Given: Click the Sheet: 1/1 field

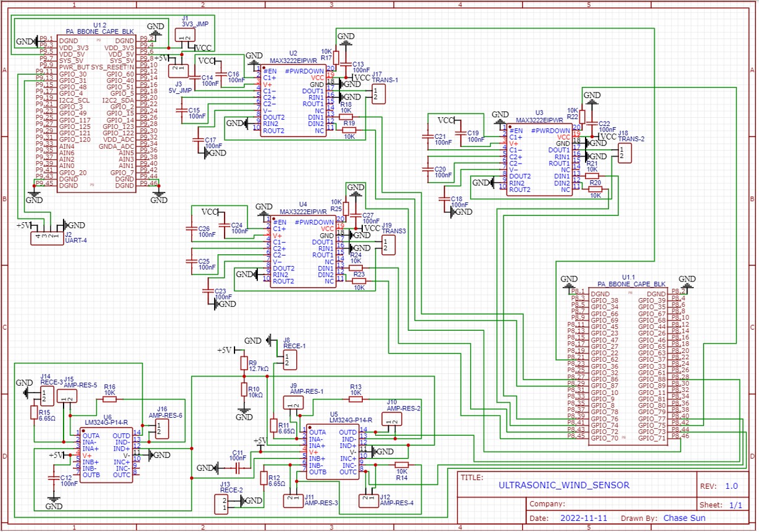Looking at the screenshot, I should pos(720,504).
